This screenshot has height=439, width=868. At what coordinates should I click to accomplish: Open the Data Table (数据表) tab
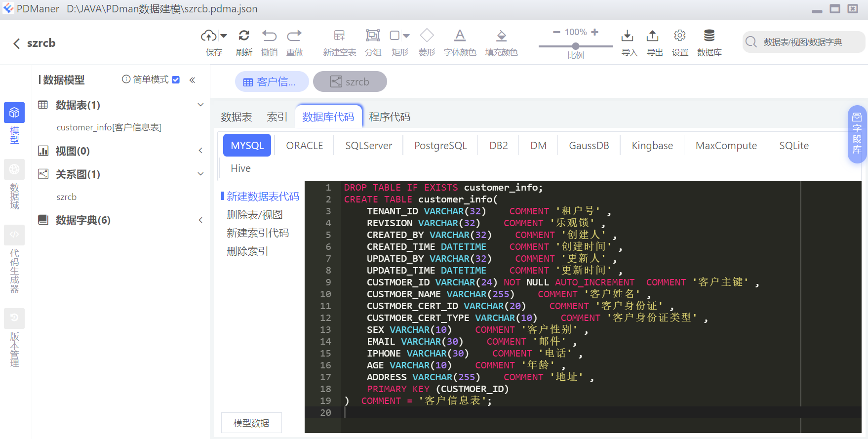[237, 117]
